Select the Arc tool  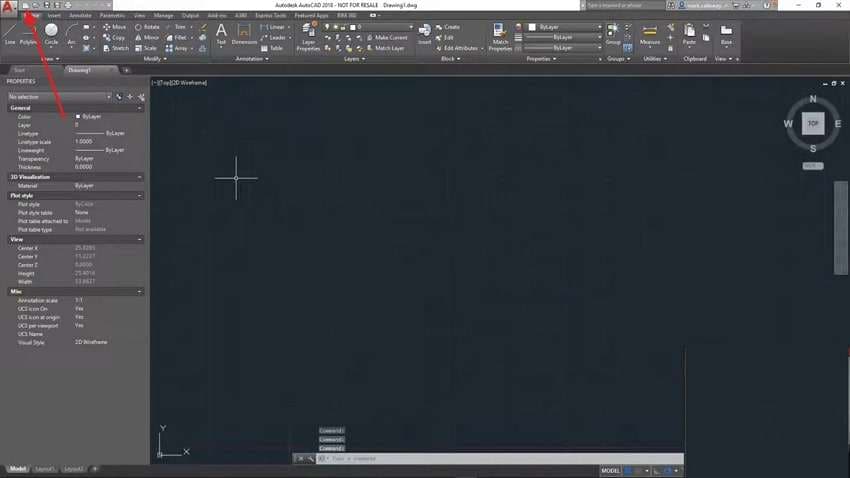click(71, 35)
